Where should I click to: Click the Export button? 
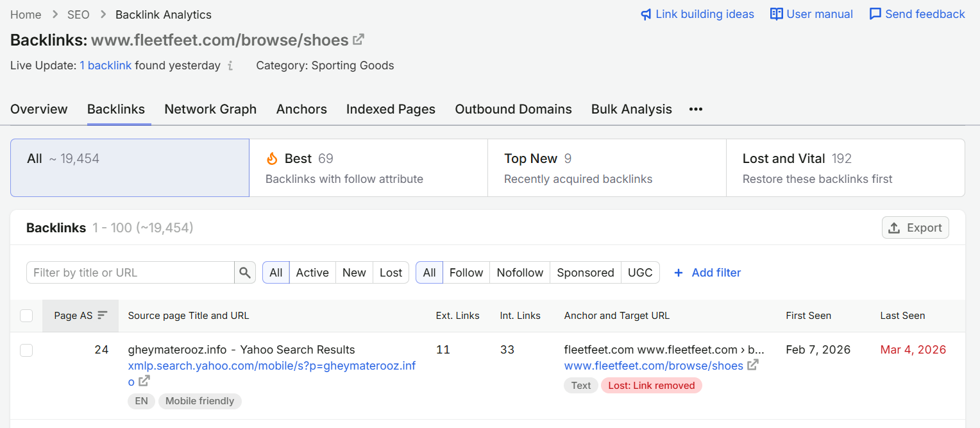tap(915, 228)
